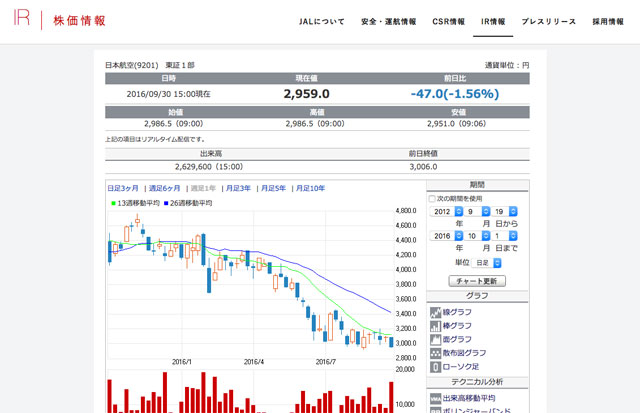Go to the プレスリリース menu item
Screen dimensions: 640x413
[x=549, y=21]
